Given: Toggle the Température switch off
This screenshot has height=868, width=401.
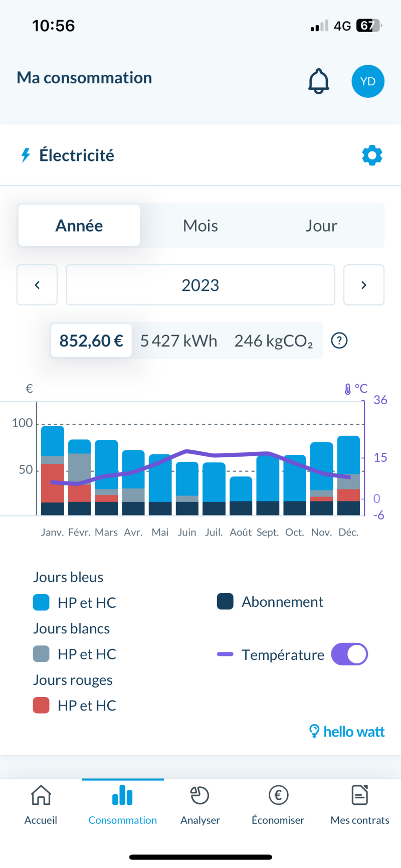Looking at the screenshot, I should pos(349,654).
